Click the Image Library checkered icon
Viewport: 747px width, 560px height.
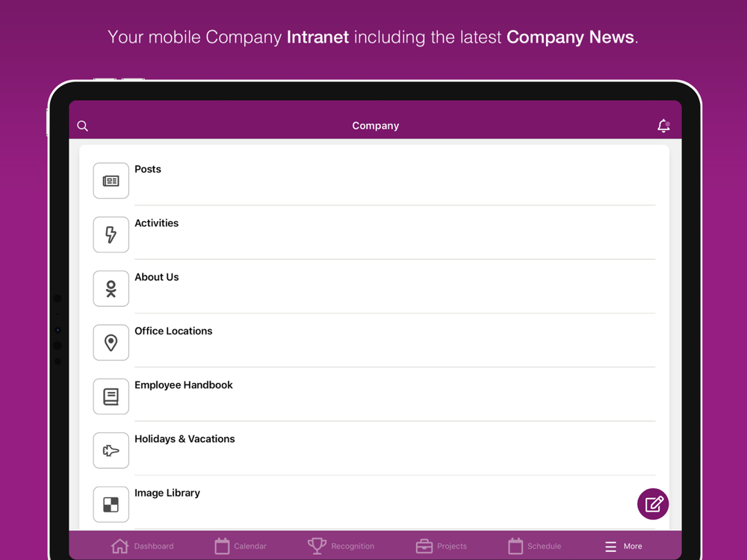(x=111, y=504)
